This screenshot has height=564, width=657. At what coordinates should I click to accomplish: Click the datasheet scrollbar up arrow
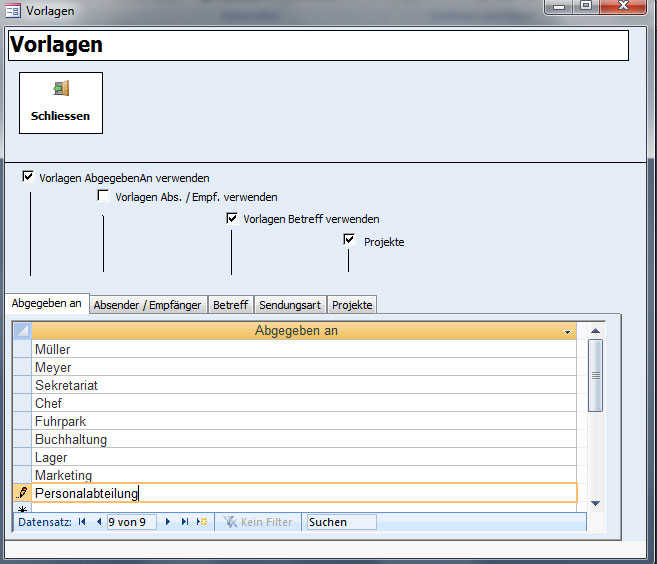click(595, 331)
